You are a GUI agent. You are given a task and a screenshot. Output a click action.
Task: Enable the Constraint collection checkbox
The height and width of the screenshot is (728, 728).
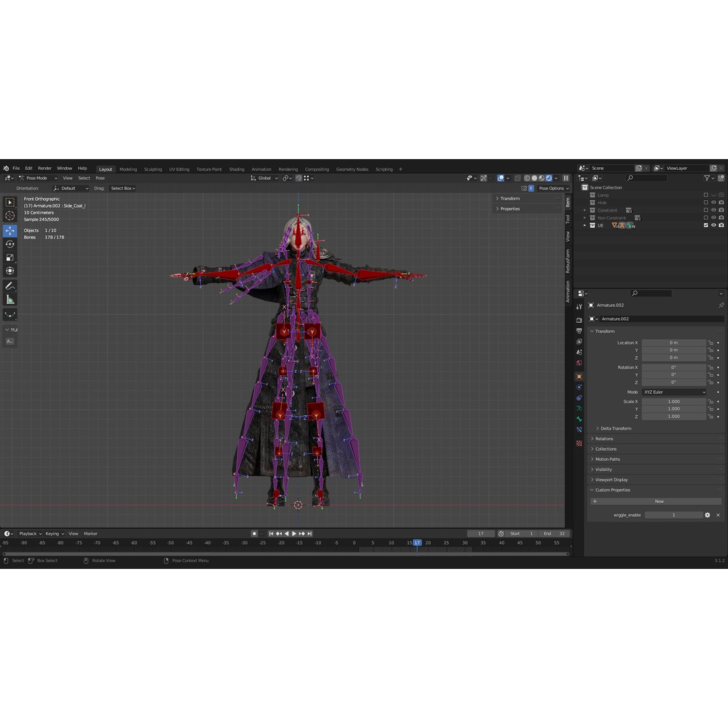point(706,210)
